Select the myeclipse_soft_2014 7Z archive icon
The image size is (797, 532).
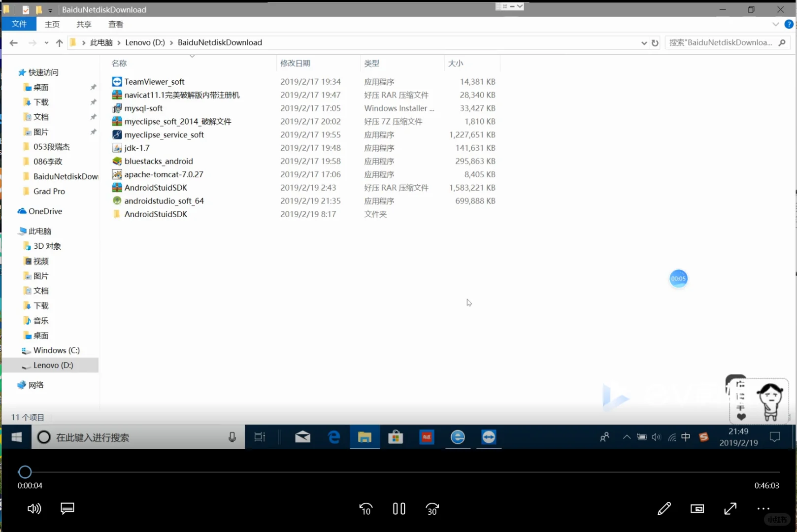tap(117, 122)
